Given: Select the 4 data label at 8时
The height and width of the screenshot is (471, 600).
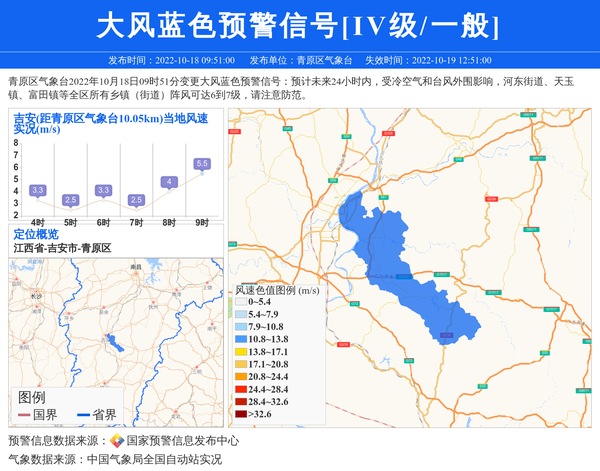Looking at the screenshot, I should (169, 182).
